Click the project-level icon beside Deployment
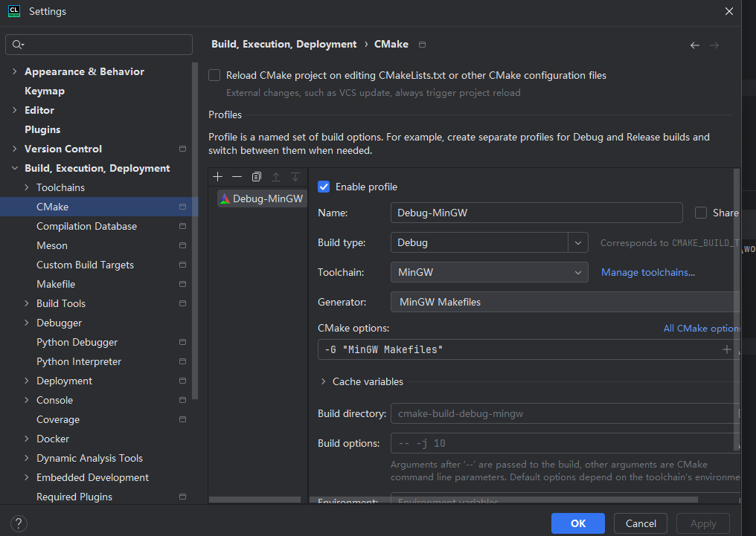Viewport: 756px width, 536px height. click(183, 381)
